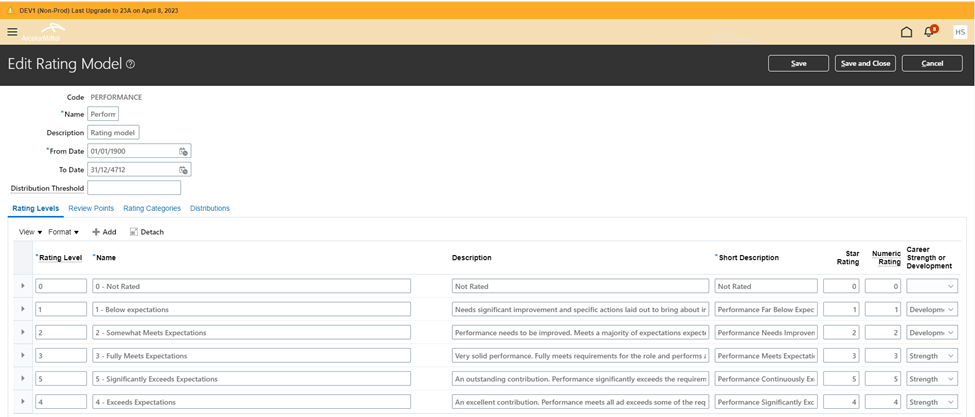Viewport: 975px width, 417px height.
Task: Click Star Rating field for 2 - Somewhat Meets row
Action: pos(842,332)
